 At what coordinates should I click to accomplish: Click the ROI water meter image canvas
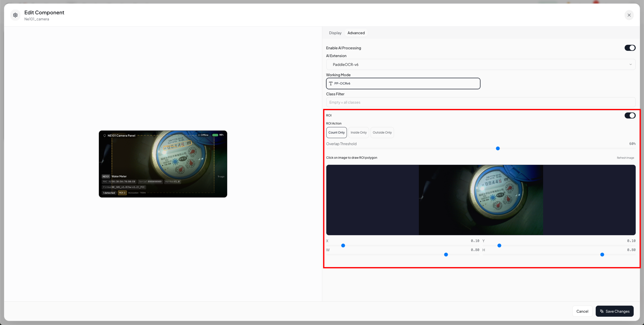pyautogui.click(x=481, y=200)
